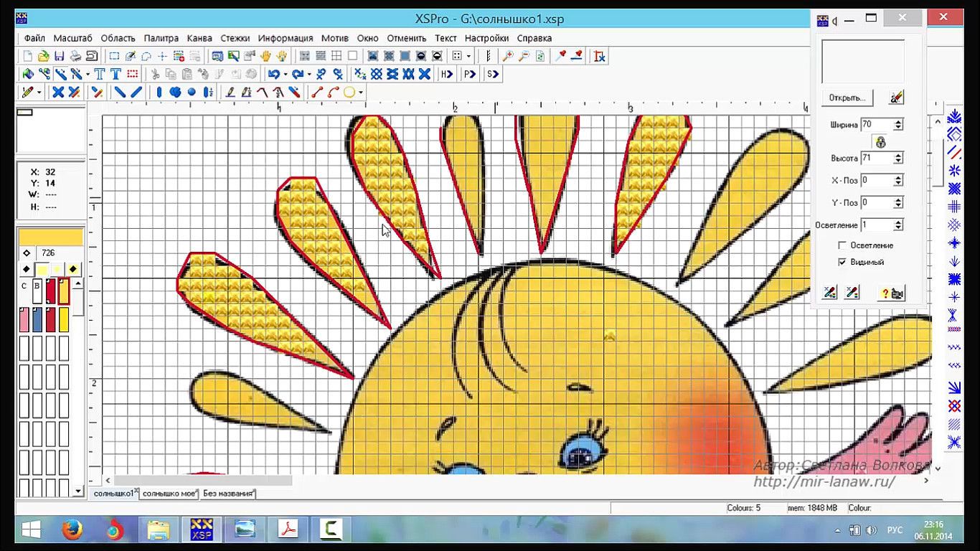Click the zoom out magnifier icon
980x551 pixels.
524,56
